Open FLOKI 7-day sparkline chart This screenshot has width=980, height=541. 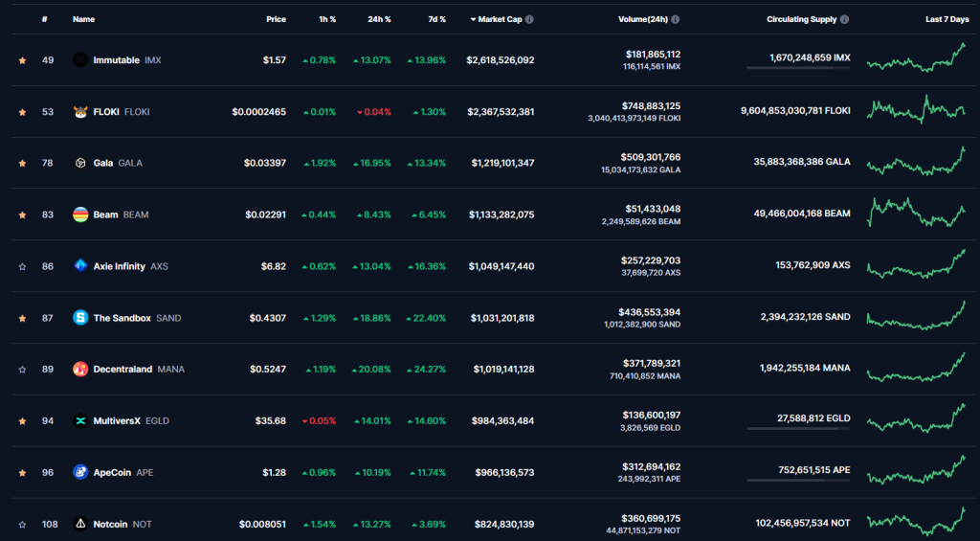916,109
